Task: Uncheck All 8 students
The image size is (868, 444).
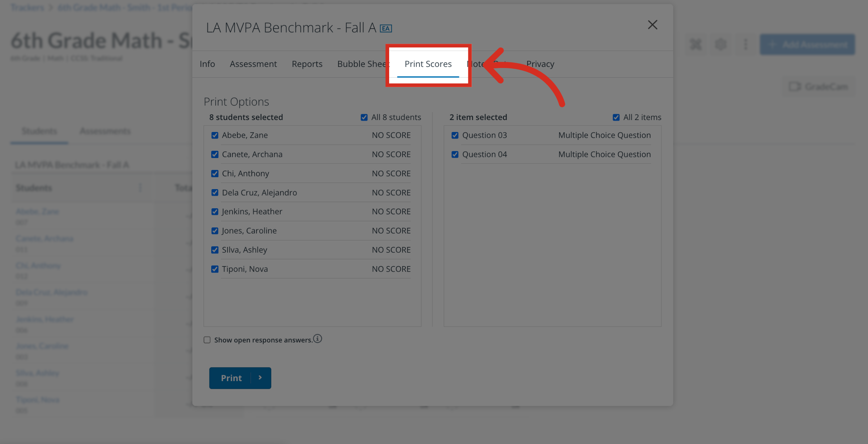Action: (x=364, y=118)
